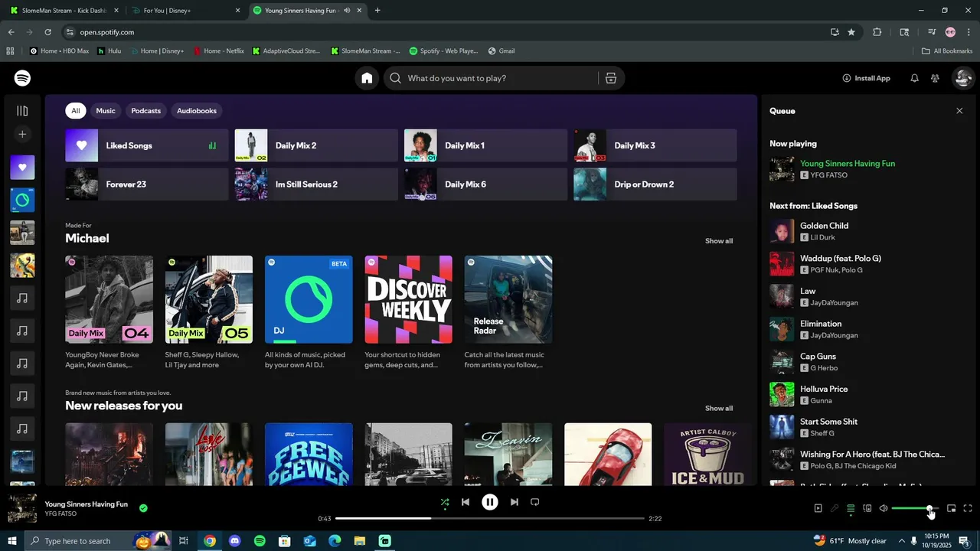Screen dimensions: 980x551
Task: Open the Forever 23 shortcut tile
Action: tap(147, 184)
